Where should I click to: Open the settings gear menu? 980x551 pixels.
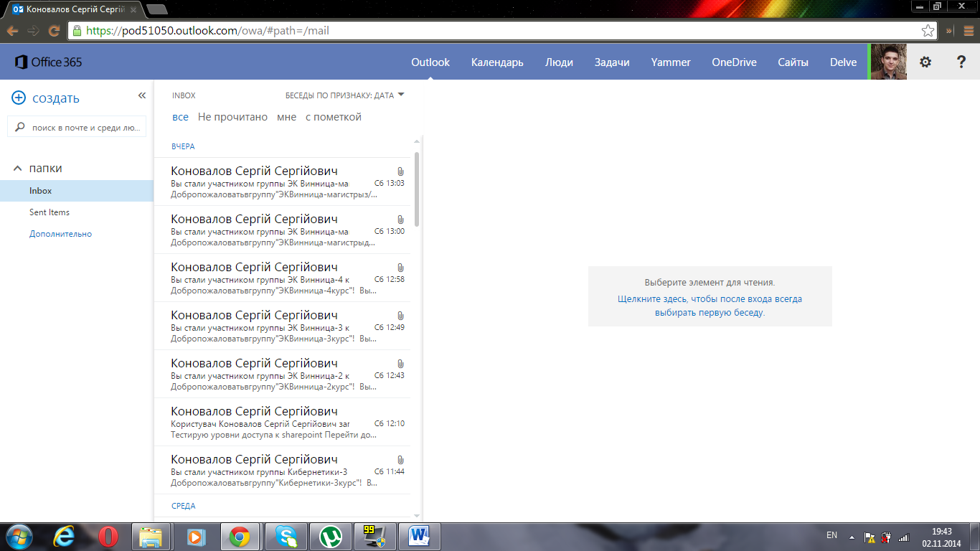925,62
